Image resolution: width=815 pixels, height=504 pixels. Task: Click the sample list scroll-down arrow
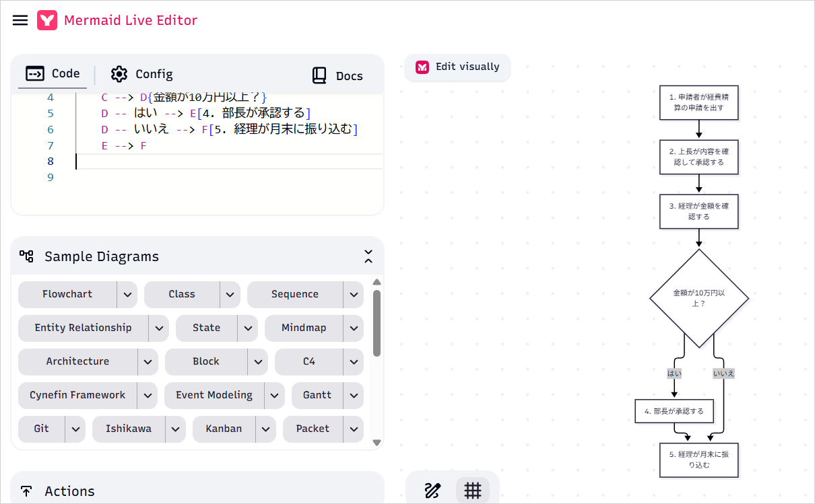click(377, 442)
